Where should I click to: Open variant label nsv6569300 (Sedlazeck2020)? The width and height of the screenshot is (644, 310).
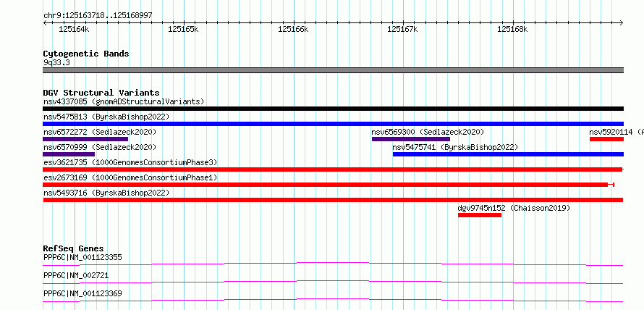click(x=428, y=132)
